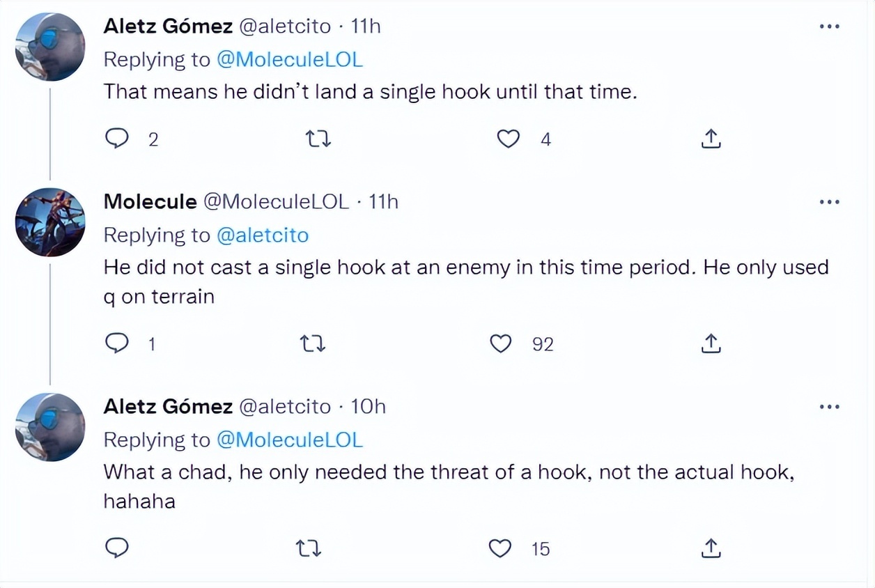Reply to Aletz's first tweet about landing hooks
The image size is (875, 588).
tap(117, 139)
